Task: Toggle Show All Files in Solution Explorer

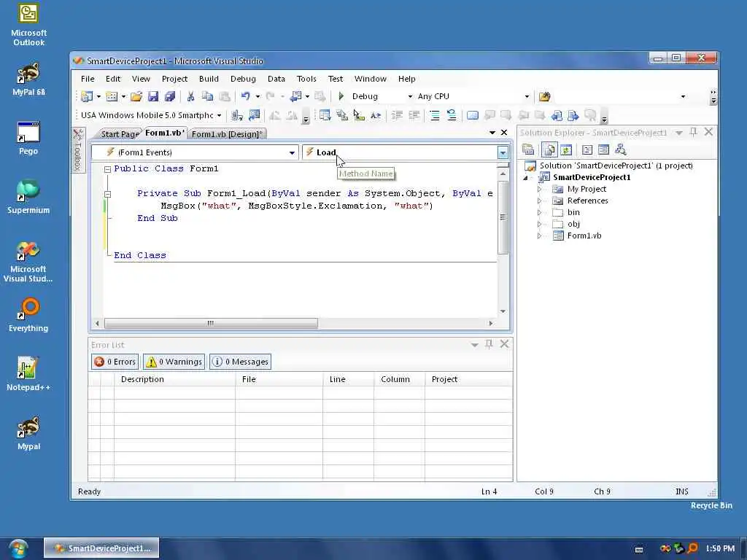Action: tap(549, 150)
